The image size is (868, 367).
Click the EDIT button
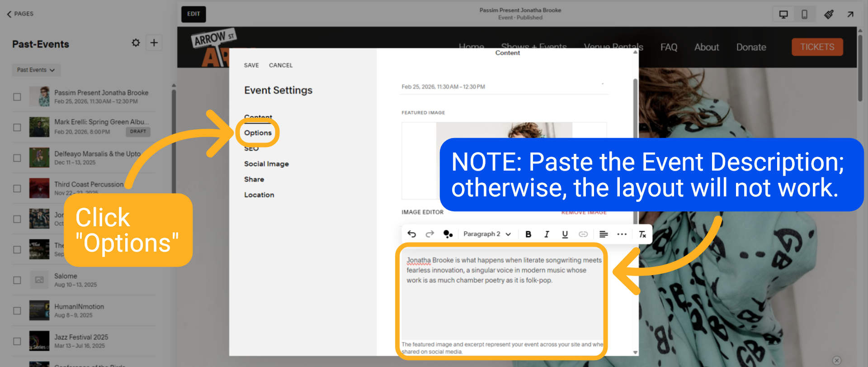click(x=193, y=14)
